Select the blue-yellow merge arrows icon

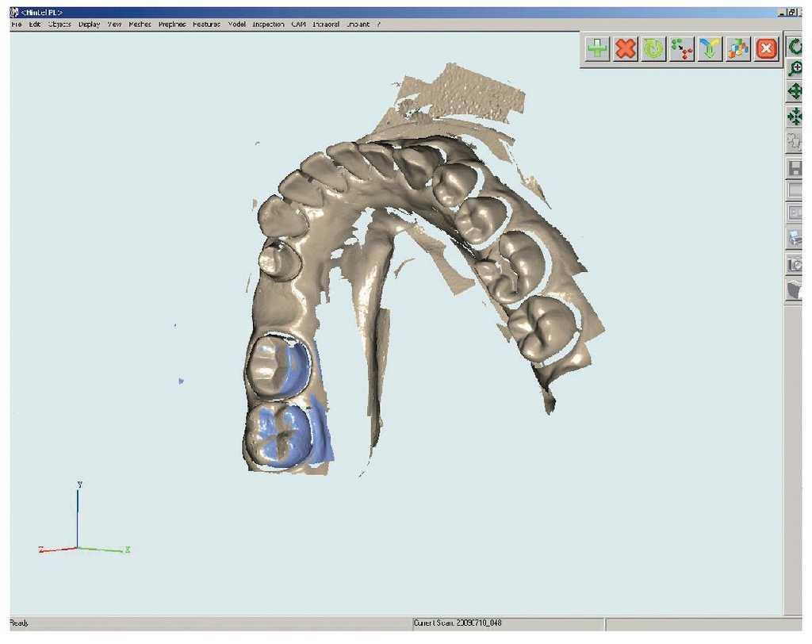coord(710,49)
